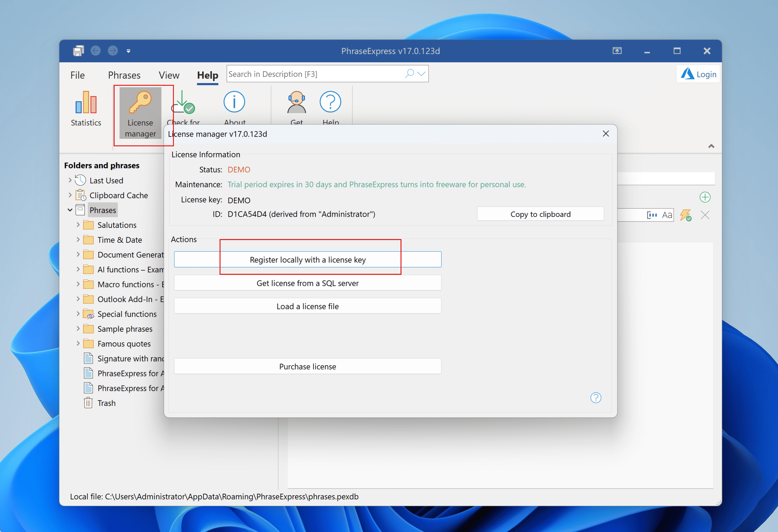Click the help icon in License manager dialog
The height and width of the screenshot is (532, 778).
click(596, 397)
